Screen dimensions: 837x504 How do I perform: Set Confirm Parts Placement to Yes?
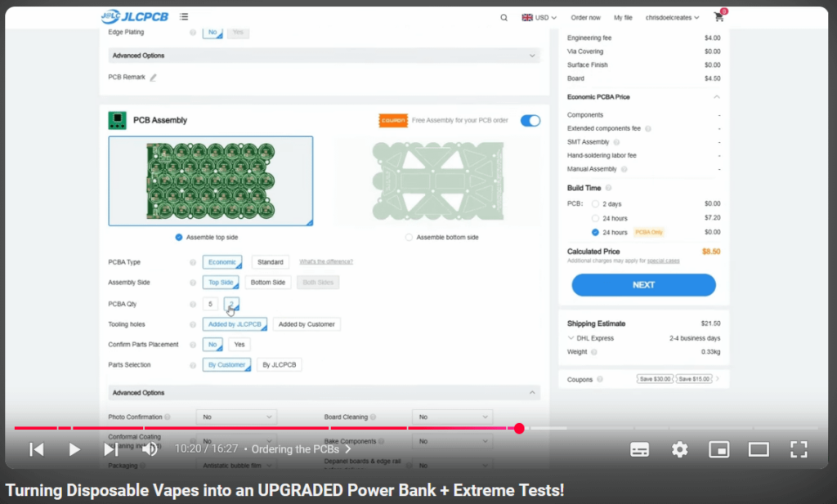pos(239,345)
